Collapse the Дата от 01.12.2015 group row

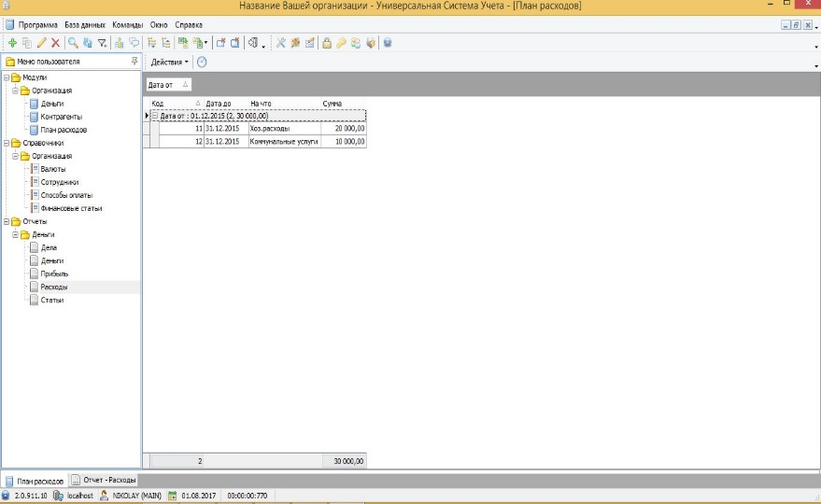(155, 116)
